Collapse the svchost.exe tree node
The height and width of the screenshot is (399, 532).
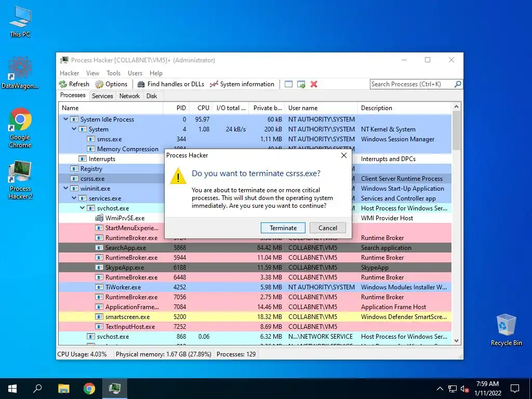click(x=83, y=208)
